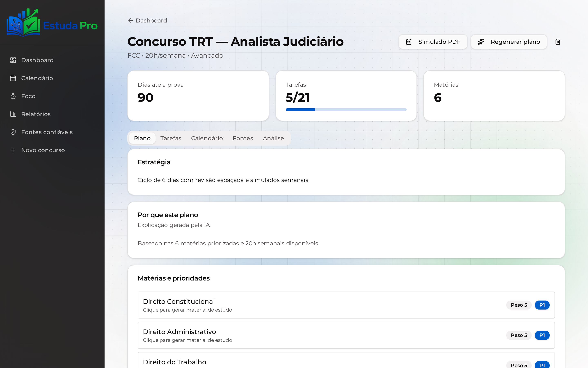Go back via the Dashboard breadcrumb link
588x368 pixels.
click(147, 20)
